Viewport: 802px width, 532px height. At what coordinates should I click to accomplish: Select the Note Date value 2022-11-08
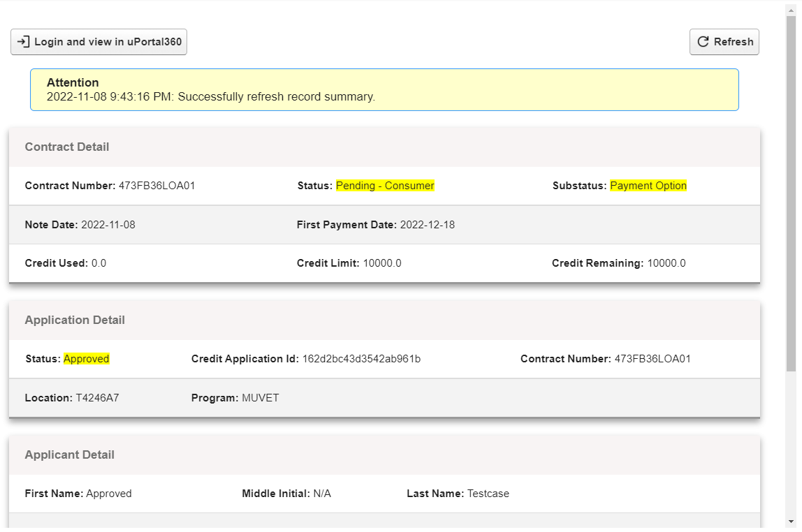[108, 225]
